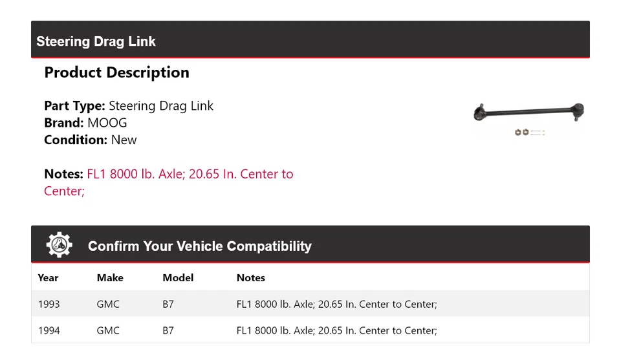Screen dimensions: 621x364
Task: Click GMC in the 1993 row
Action: 108,304
